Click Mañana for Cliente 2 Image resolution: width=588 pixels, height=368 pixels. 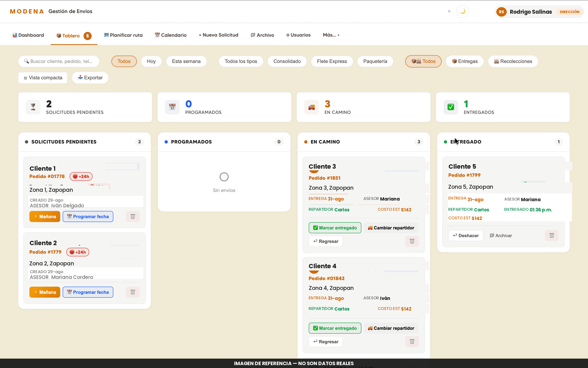click(x=45, y=292)
